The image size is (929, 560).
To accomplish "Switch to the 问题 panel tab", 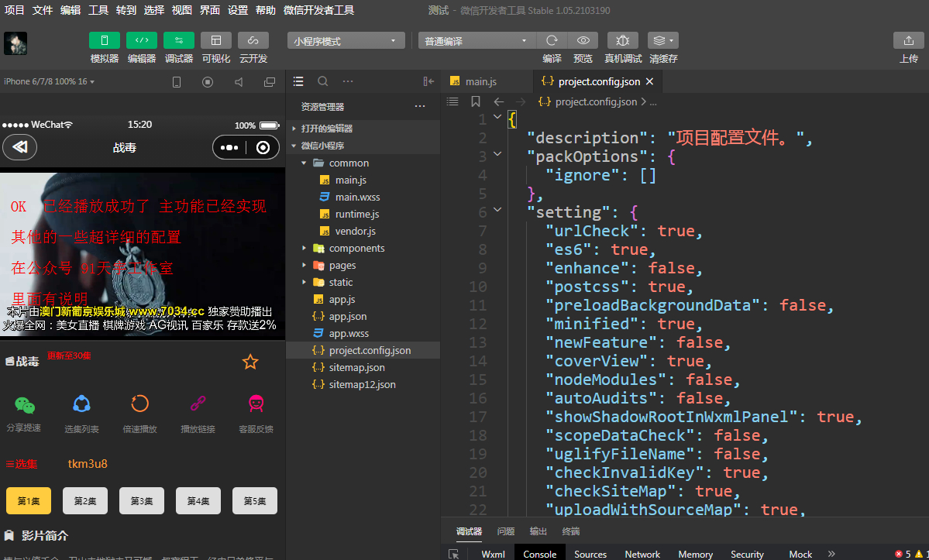I will tap(505, 531).
